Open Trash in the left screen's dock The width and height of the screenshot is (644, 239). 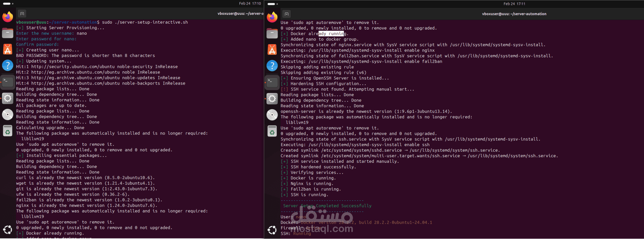click(8, 131)
